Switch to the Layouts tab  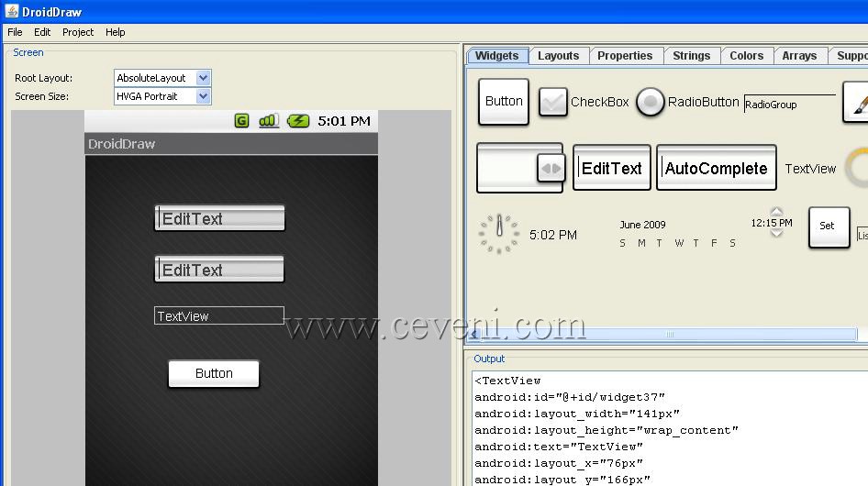tap(558, 56)
